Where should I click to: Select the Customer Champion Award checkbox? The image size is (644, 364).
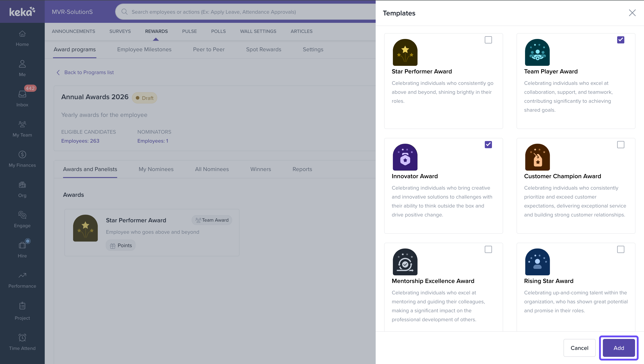[620, 145]
